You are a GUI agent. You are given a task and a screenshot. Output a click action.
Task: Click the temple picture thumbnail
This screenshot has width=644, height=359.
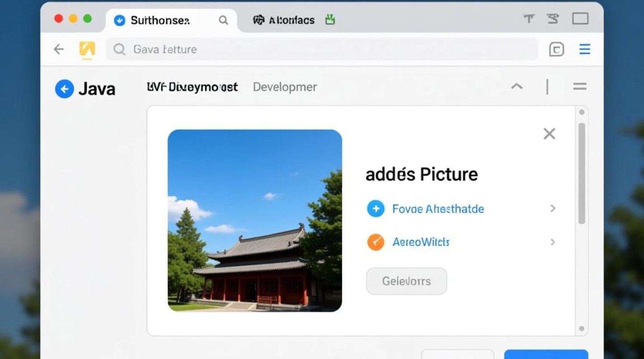click(x=254, y=221)
